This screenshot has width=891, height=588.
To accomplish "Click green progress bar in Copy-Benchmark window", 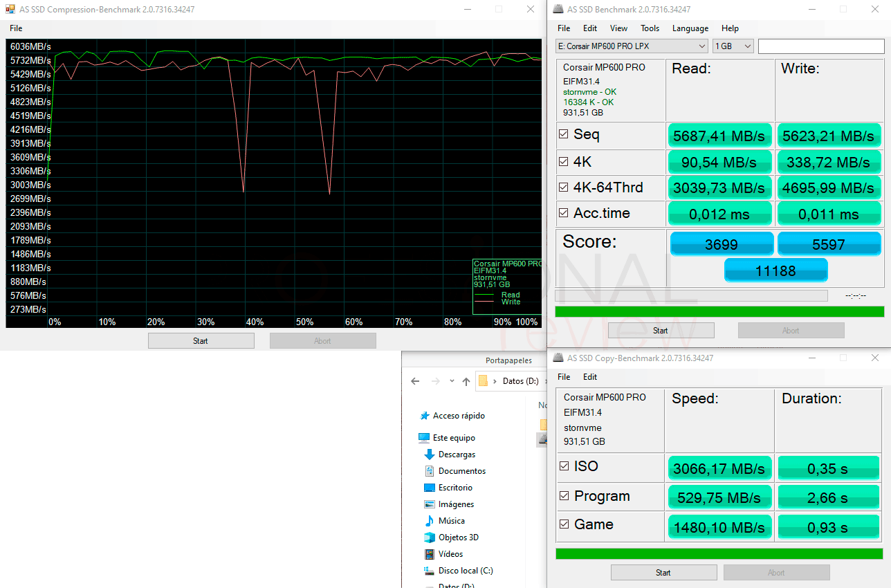I will coord(719,553).
